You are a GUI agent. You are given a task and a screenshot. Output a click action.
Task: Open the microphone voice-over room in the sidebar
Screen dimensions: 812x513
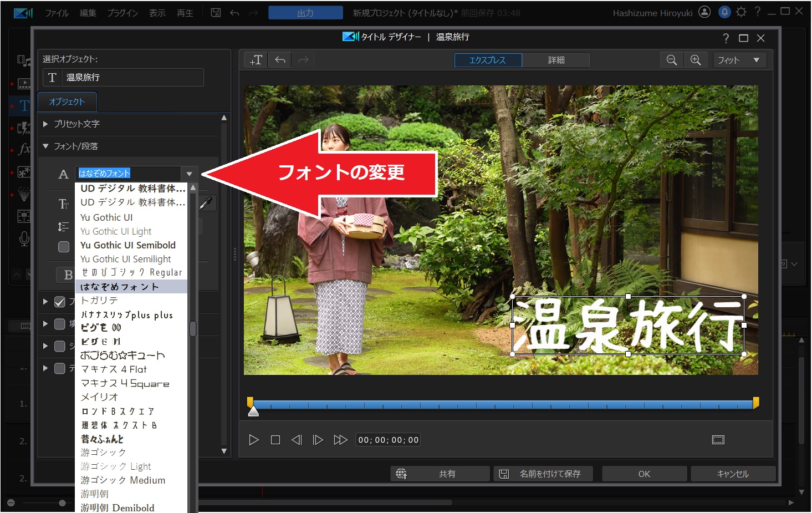[x=24, y=239]
